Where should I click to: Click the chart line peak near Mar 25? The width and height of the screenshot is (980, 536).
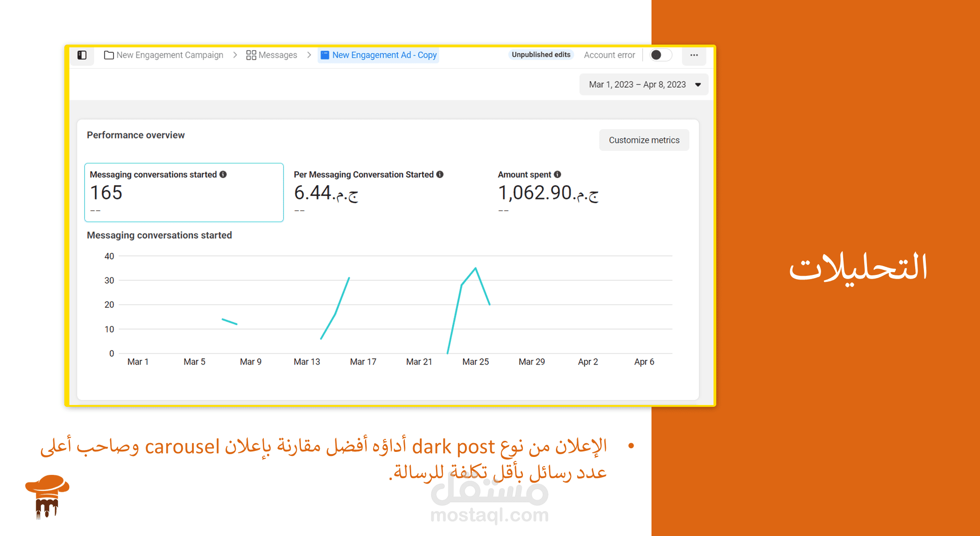point(476,268)
